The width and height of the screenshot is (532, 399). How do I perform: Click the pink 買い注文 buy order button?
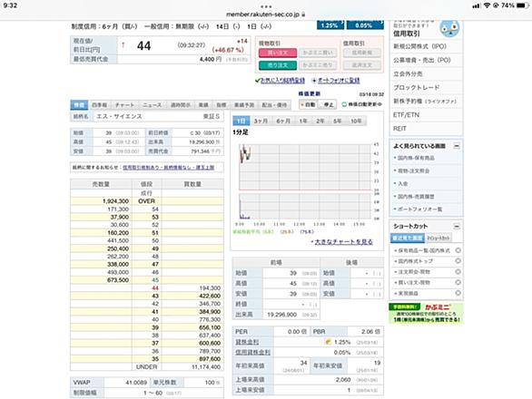click(x=278, y=53)
